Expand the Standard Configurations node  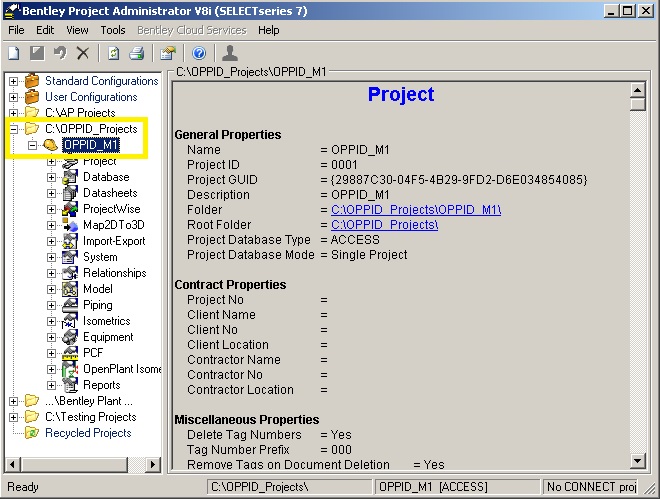click(x=13, y=81)
